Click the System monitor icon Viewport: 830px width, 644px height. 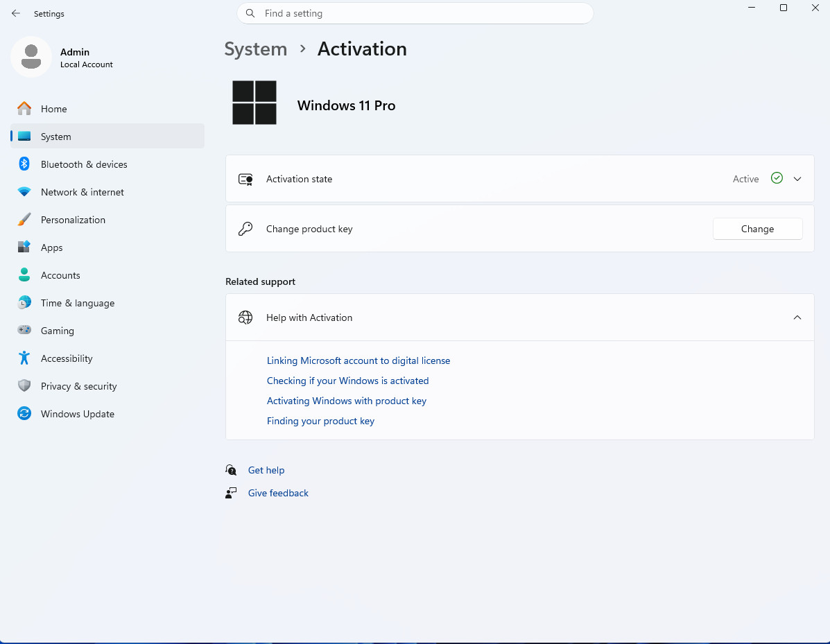click(24, 136)
